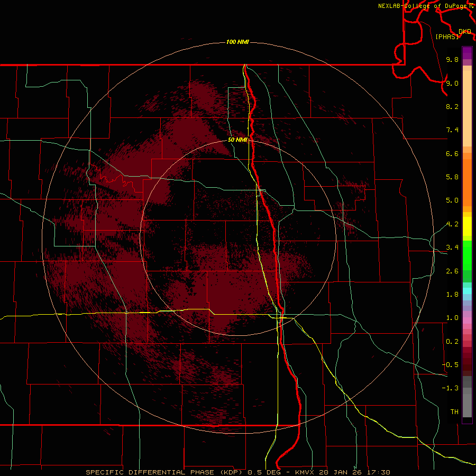Click the 5.0 value on the color scale

pos(452,200)
